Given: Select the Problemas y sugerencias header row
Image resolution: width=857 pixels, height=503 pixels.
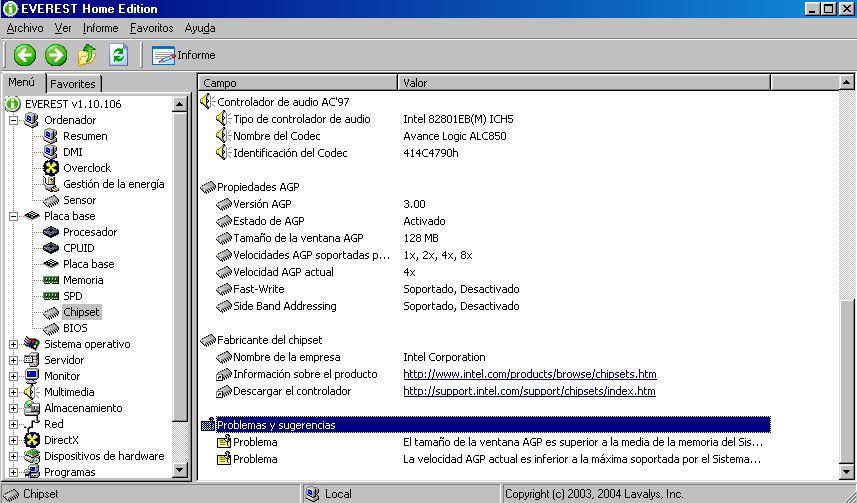Looking at the screenshot, I should [x=485, y=425].
